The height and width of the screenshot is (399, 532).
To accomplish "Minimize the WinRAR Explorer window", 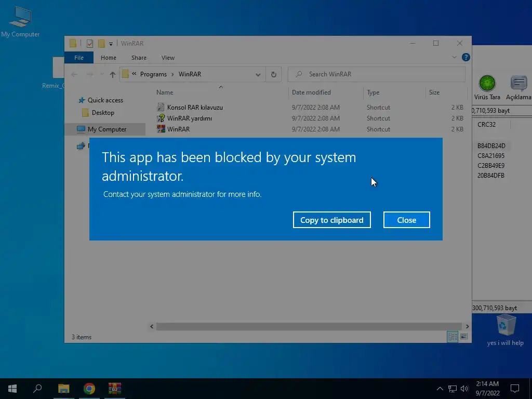I will [x=413, y=44].
